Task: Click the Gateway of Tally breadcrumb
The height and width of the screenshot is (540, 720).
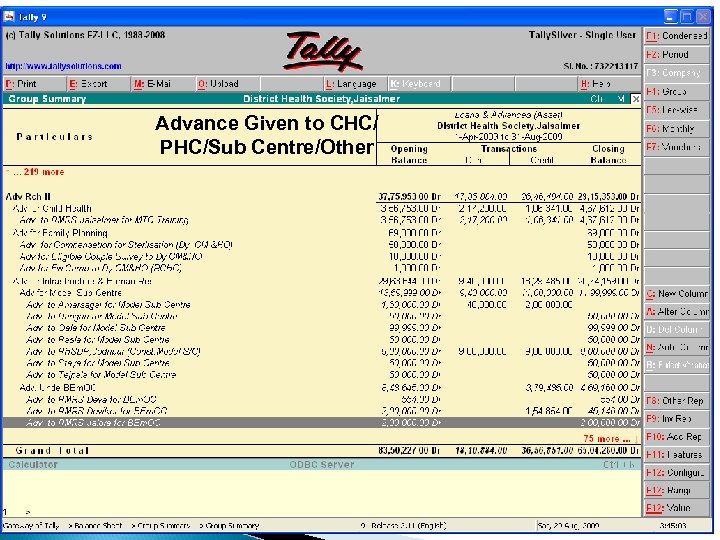Action: coord(32,525)
